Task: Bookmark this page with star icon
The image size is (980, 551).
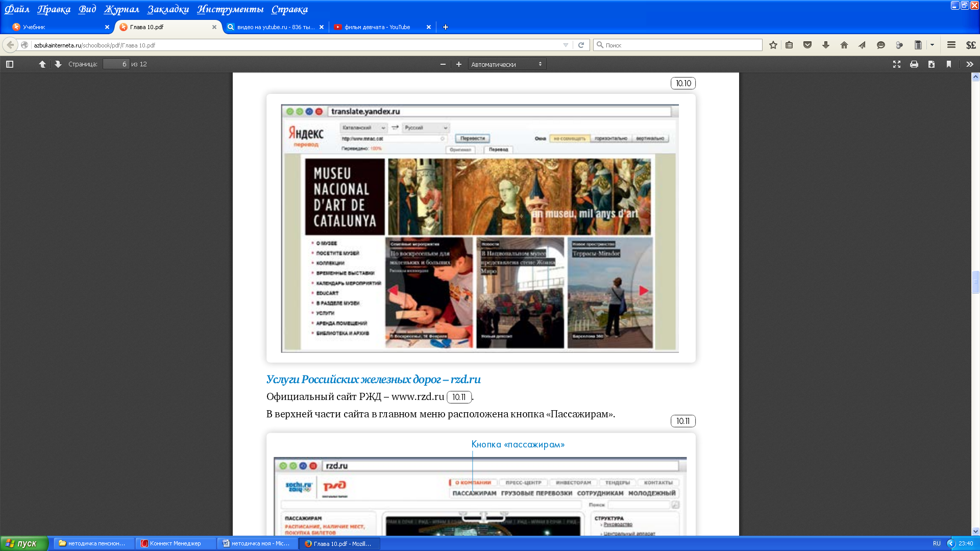Action: pyautogui.click(x=773, y=45)
